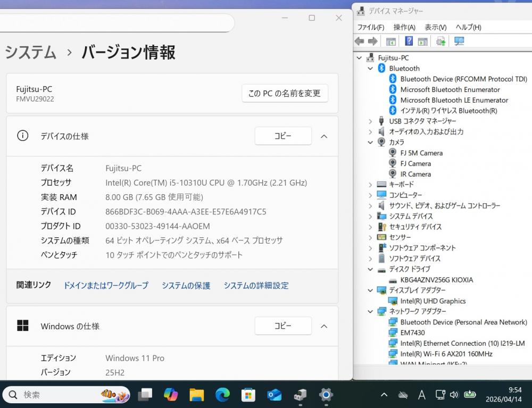Viewport: 532px width, 408px height.
Task: Select the Intel(R) UHD Graphics adapter
Action: tap(433, 301)
